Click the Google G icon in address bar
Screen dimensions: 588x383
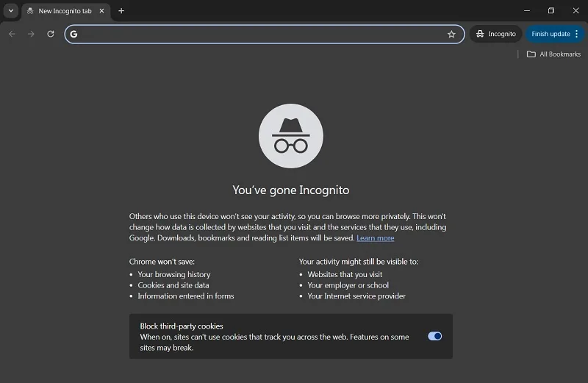point(74,34)
